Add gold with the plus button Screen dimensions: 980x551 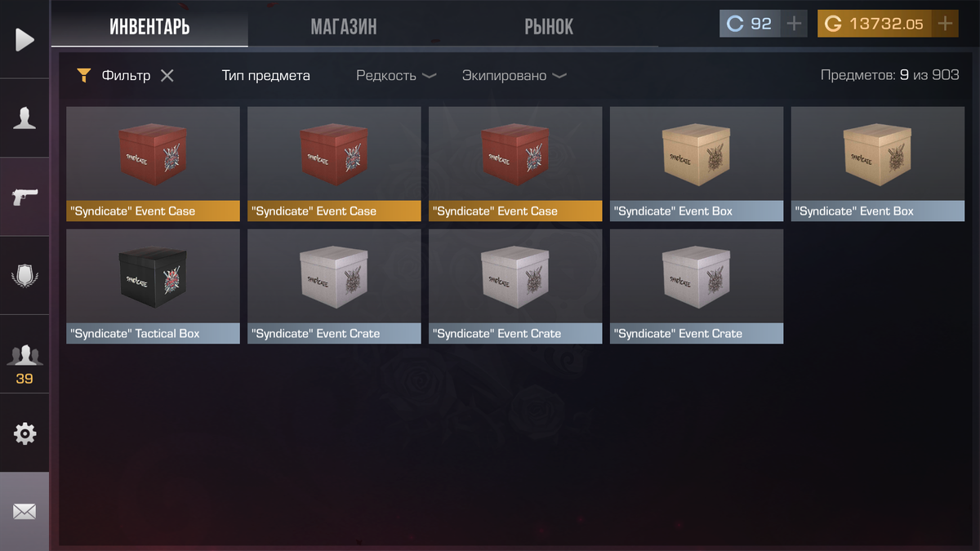tap(945, 24)
